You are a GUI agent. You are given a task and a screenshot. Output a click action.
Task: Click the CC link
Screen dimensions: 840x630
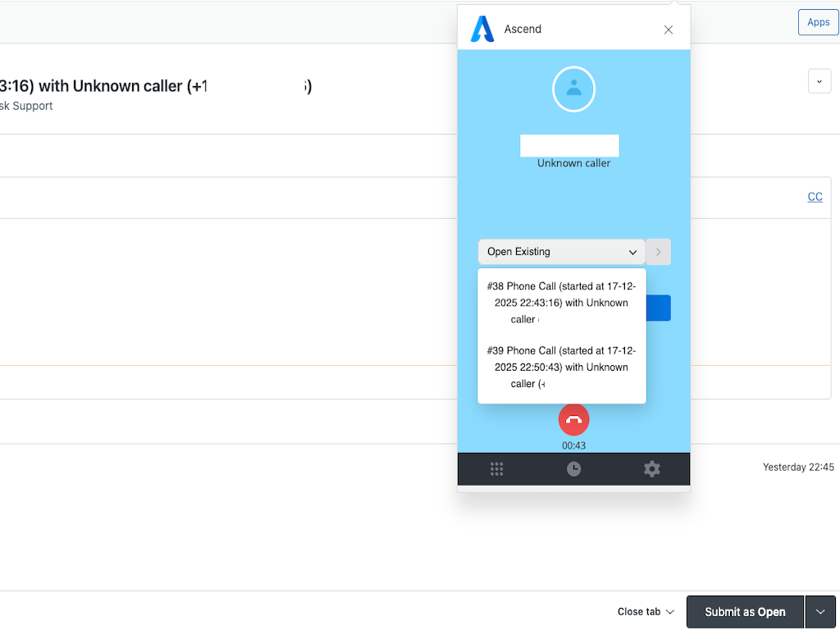coord(815,197)
